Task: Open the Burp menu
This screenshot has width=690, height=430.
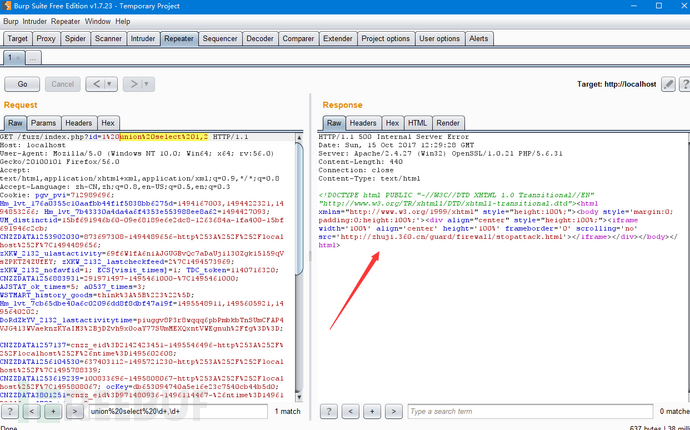Action: tap(11, 21)
